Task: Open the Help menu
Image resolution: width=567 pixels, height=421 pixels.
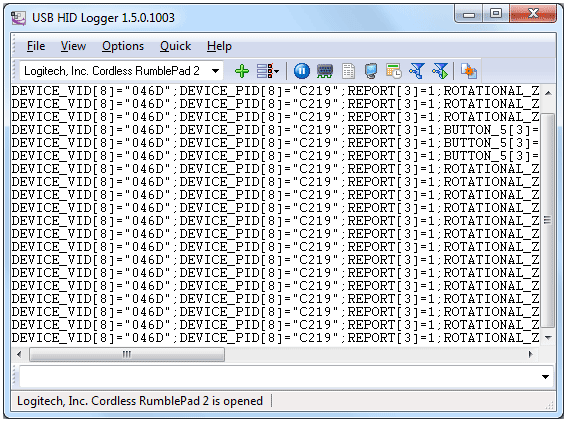Action: tap(219, 46)
